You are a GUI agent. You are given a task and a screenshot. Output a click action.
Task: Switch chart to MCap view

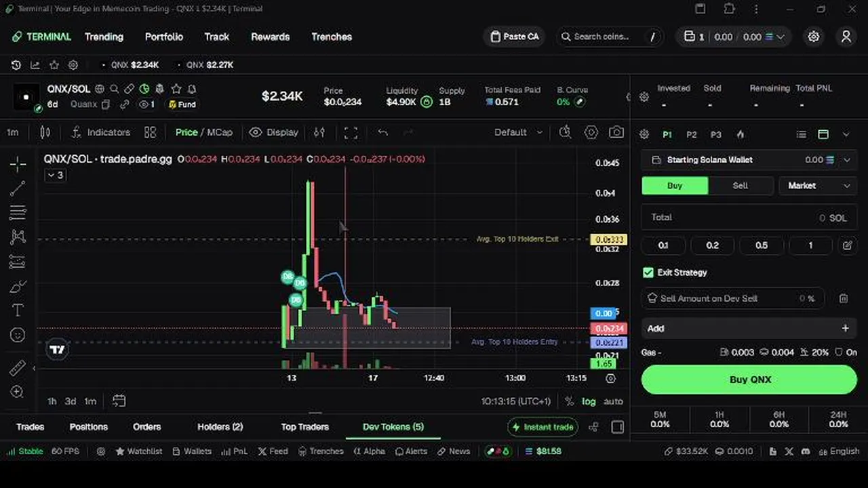coord(220,132)
